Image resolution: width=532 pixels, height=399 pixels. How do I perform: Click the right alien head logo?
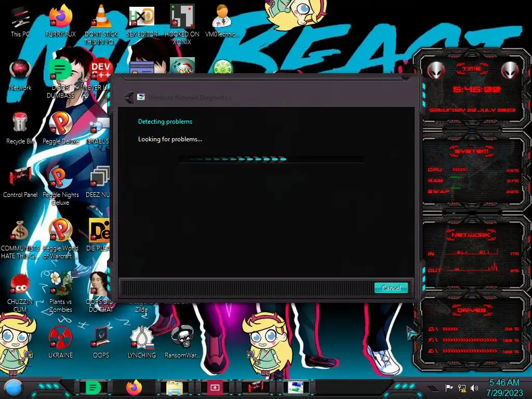510,70
